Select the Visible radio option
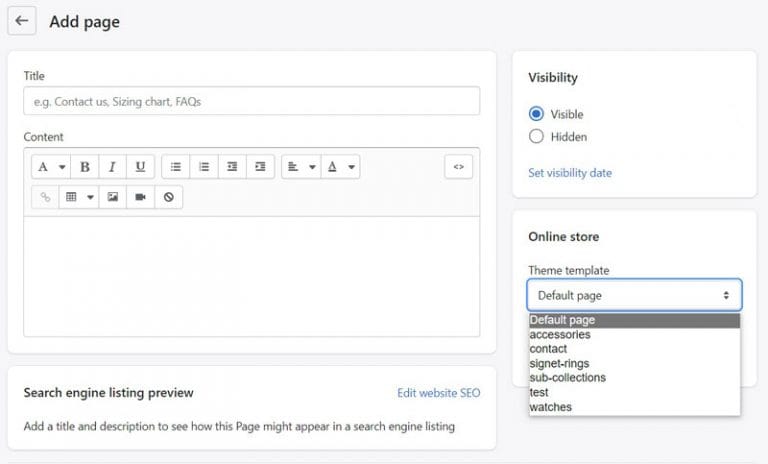Viewport: 768px width, 464px height. click(x=536, y=114)
